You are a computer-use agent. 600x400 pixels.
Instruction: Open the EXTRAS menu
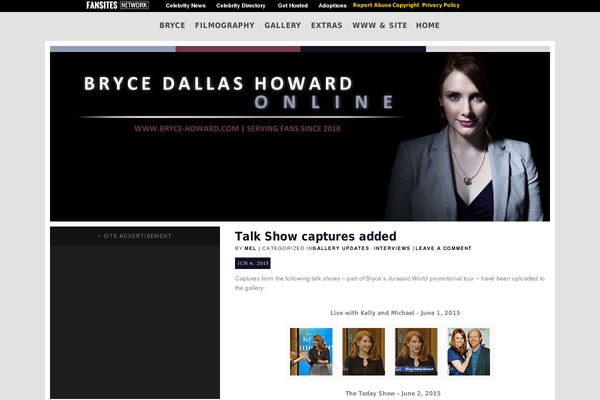pyautogui.click(x=326, y=25)
